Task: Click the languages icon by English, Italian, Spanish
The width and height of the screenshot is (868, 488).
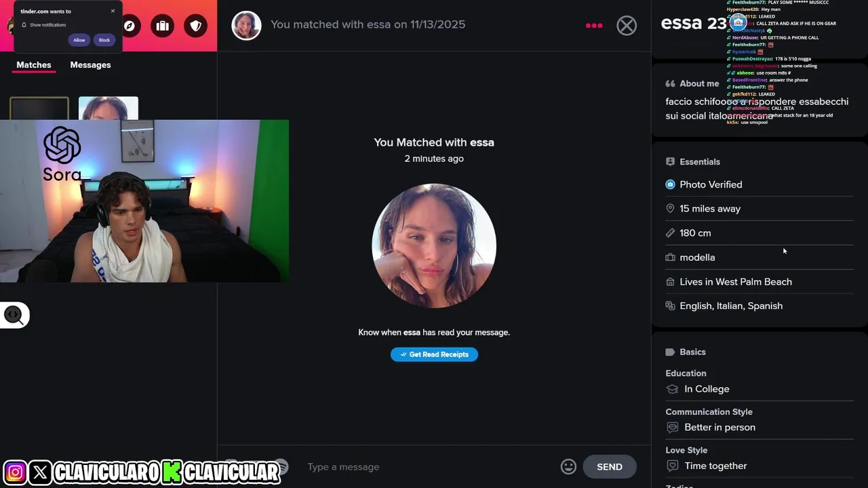Action: click(670, 306)
